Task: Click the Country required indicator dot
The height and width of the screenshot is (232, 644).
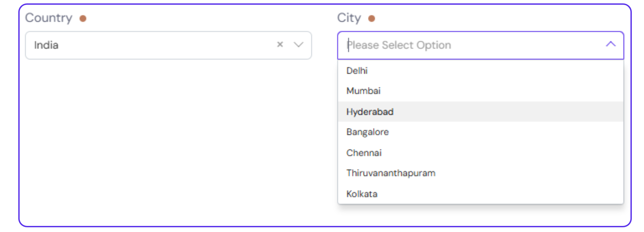Action: [83, 18]
